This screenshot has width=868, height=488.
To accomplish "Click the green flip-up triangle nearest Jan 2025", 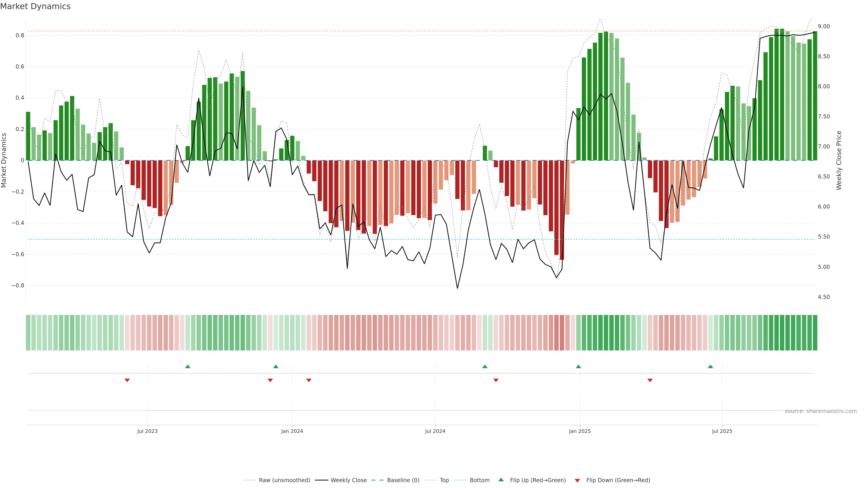I will (578, 366).
